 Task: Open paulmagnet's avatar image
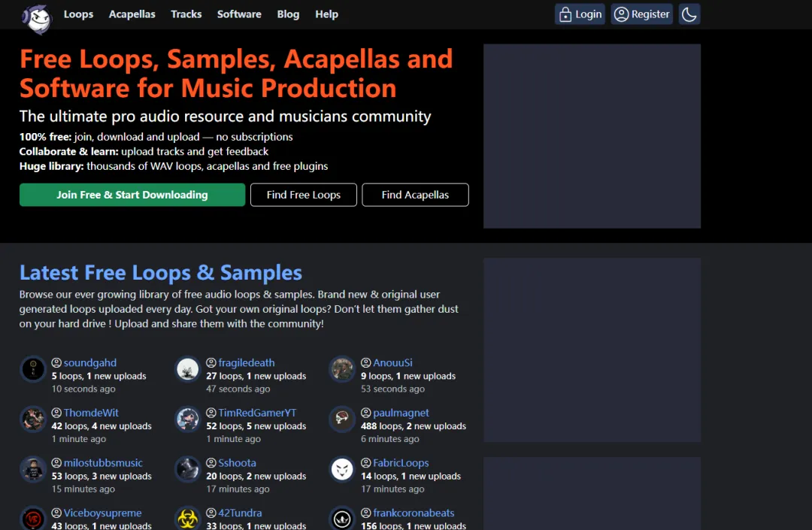click(x=342, y=419)
